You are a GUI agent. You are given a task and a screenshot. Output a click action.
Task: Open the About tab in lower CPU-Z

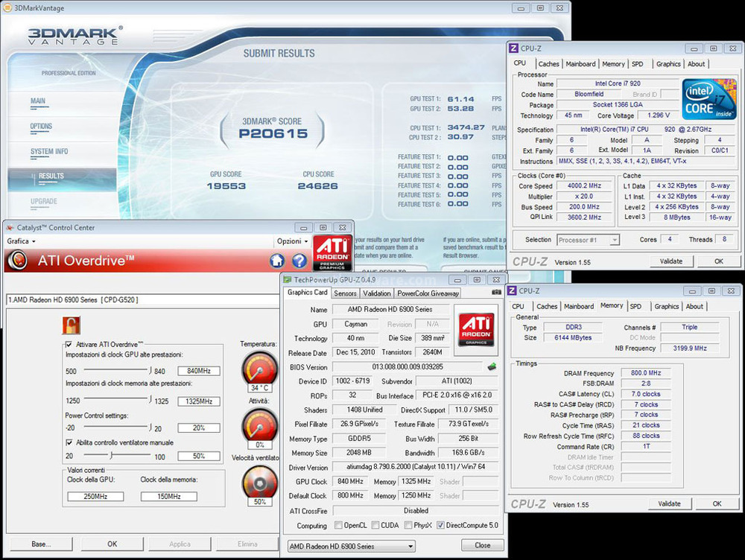click(x=694, y=306)
